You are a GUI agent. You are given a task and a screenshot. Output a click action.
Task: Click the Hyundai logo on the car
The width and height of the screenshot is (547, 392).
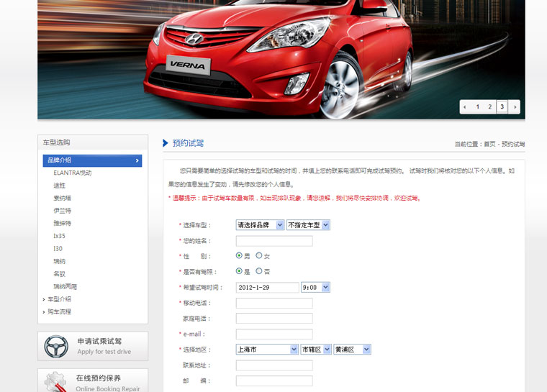pos(194,40)
